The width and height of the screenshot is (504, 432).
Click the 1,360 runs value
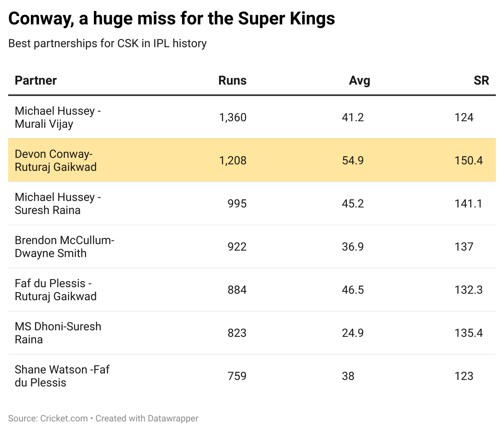(232, 118)
